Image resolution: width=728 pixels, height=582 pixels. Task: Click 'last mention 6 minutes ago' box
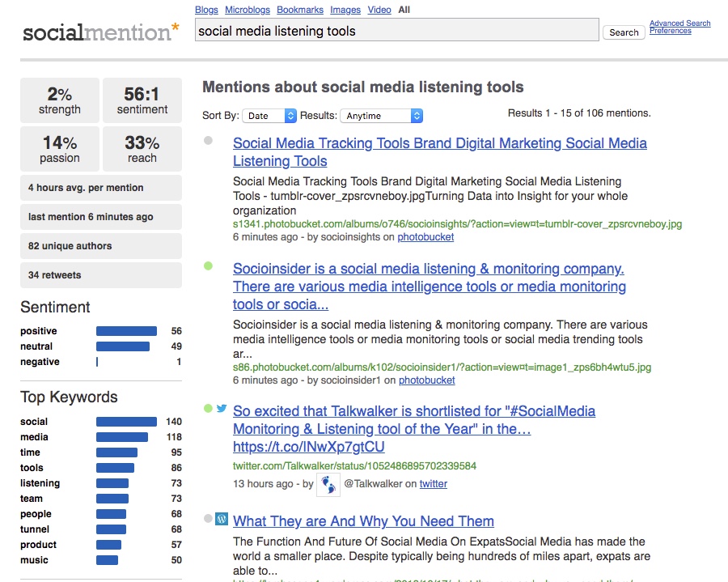pyautogui.click(x=101, y=217)
